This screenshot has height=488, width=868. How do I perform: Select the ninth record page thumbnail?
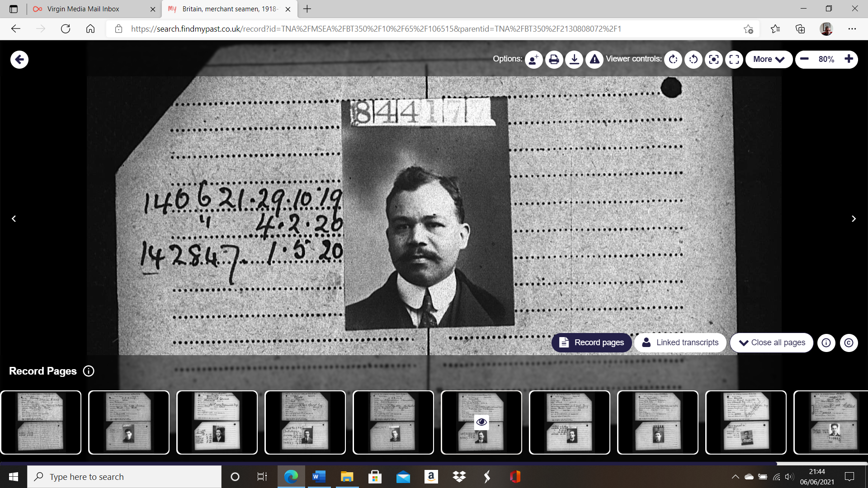pos(746,422)
